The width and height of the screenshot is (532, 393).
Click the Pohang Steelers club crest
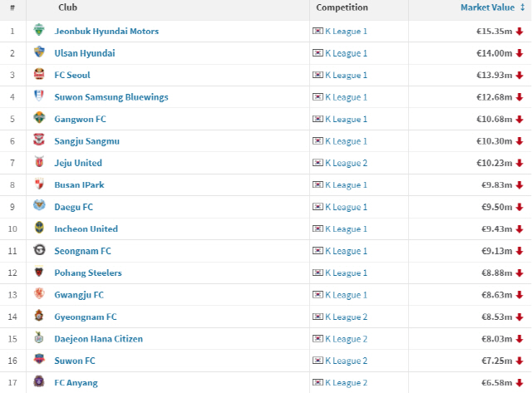39,272
